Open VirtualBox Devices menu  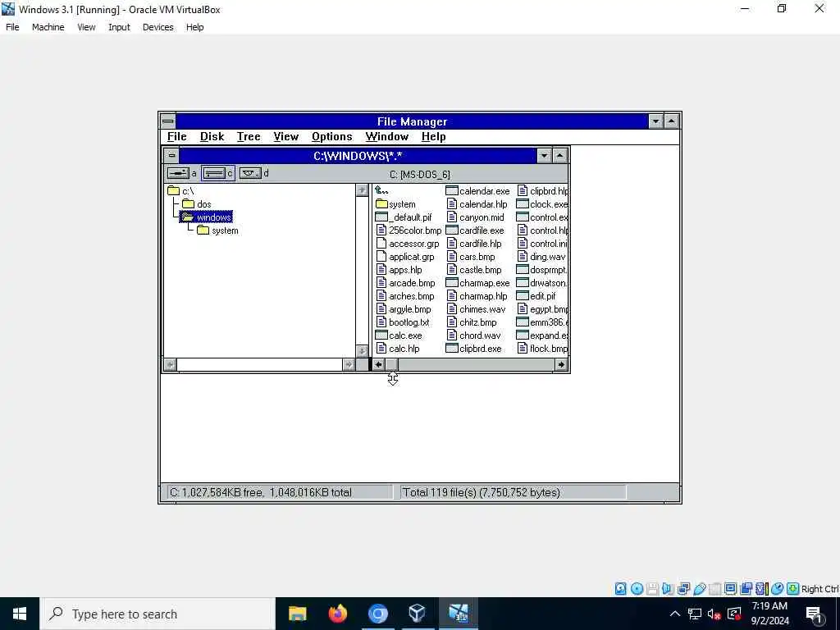point(158,27)
